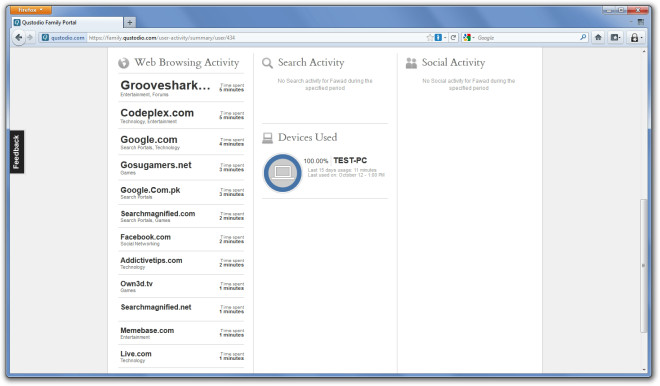Image resolution: width=660 pixels, height=386 pixels.
Task: Open a new tab with the plus button
Action: point(130,22)
